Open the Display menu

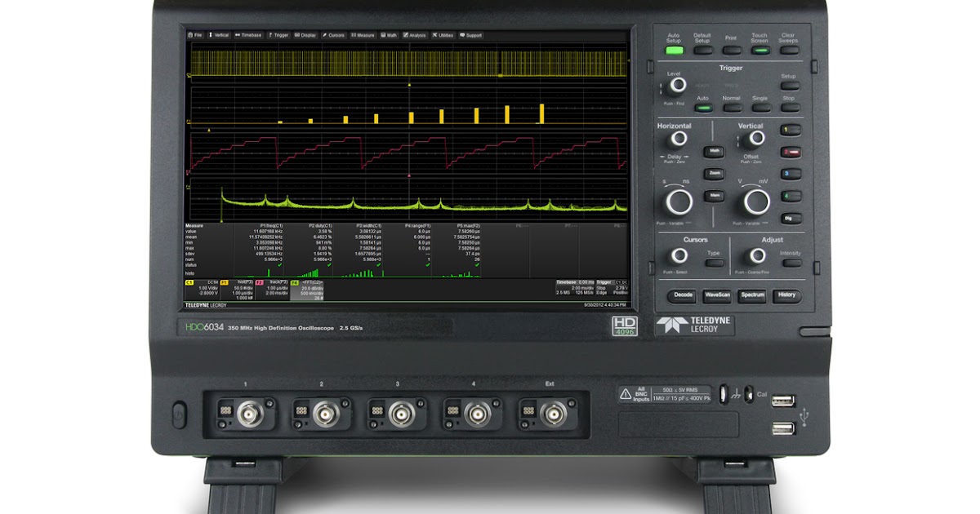(305, 36)
